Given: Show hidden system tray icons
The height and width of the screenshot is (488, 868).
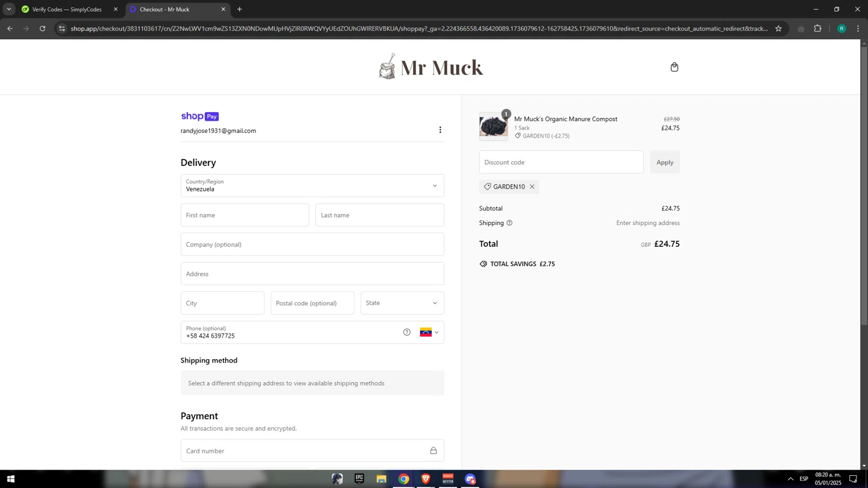Looking at the screenshot, I should point(790,479).
